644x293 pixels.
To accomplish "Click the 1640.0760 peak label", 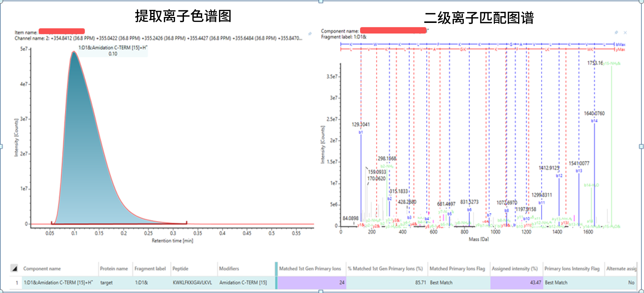I will click(x=594, y=113).
